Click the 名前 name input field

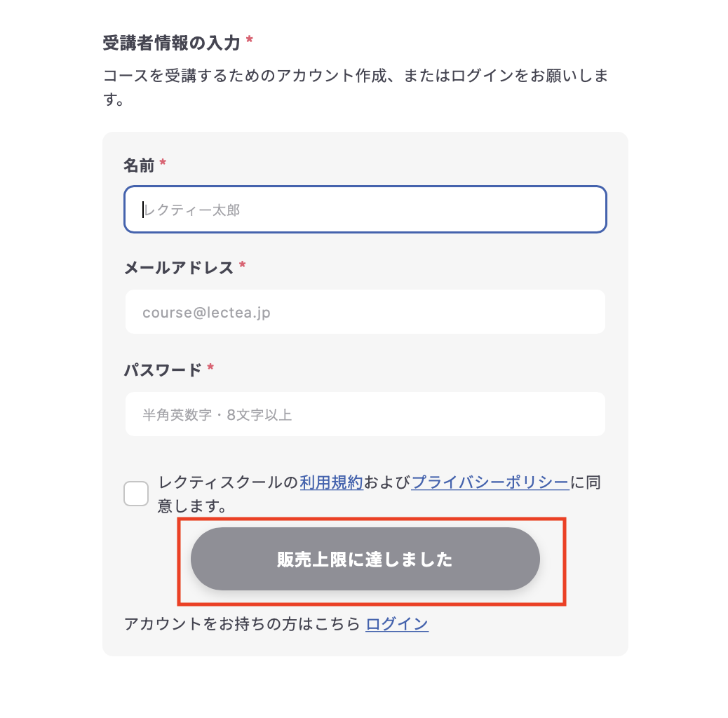tap(365, 209)
